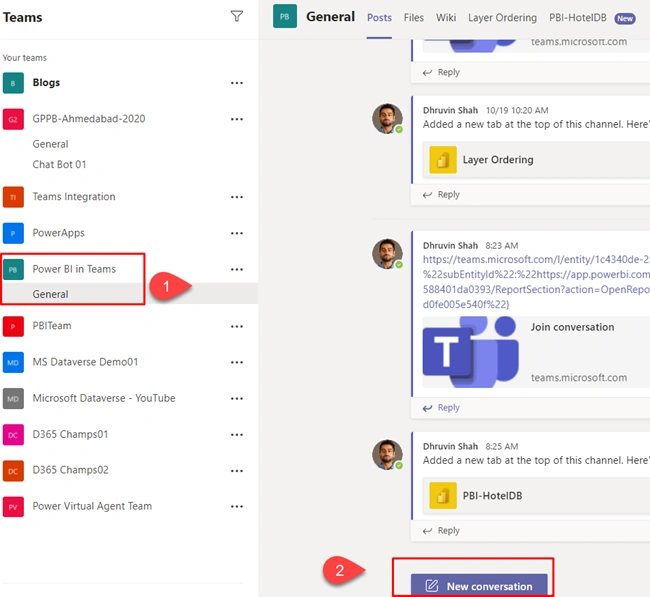Click the Teams Integration avatar icon
The width and height of the screenshot is (650, 597).
13,197
